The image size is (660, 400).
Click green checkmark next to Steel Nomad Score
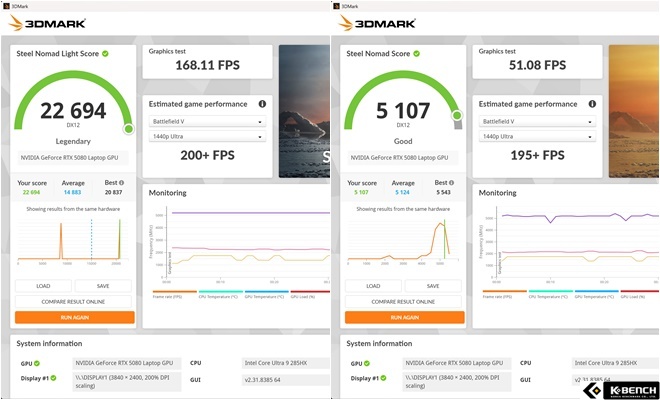pyautogui.click(x=416, y=53)
